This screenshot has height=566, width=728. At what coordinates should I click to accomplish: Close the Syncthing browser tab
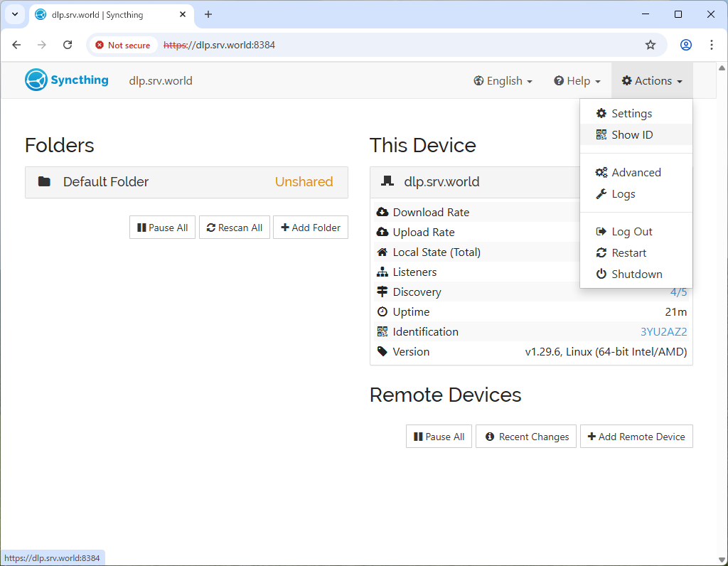click(183, 14)
